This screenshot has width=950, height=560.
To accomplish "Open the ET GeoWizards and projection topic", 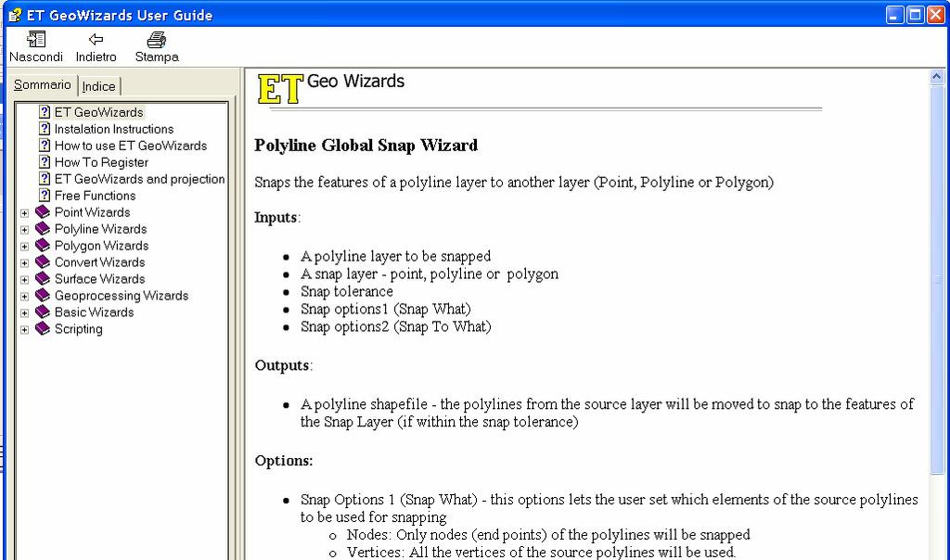I will point(139,179).
